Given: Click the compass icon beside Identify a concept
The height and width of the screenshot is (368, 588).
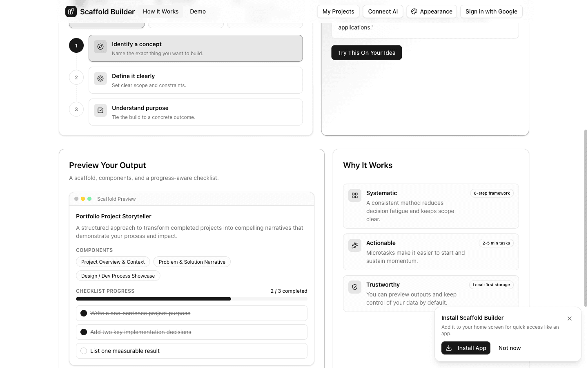Looking at the screenshot, I should click(100, 47).
